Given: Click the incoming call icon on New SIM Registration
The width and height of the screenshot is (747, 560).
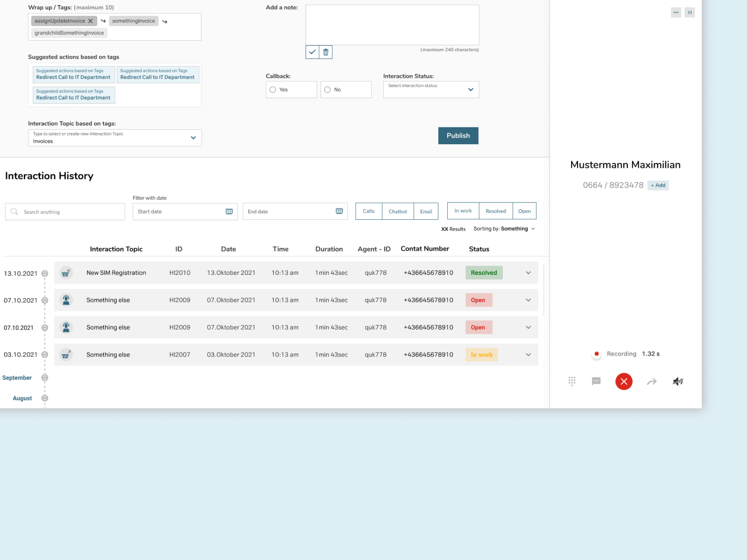Looking at the screenshot, I should tap(66, 273).
